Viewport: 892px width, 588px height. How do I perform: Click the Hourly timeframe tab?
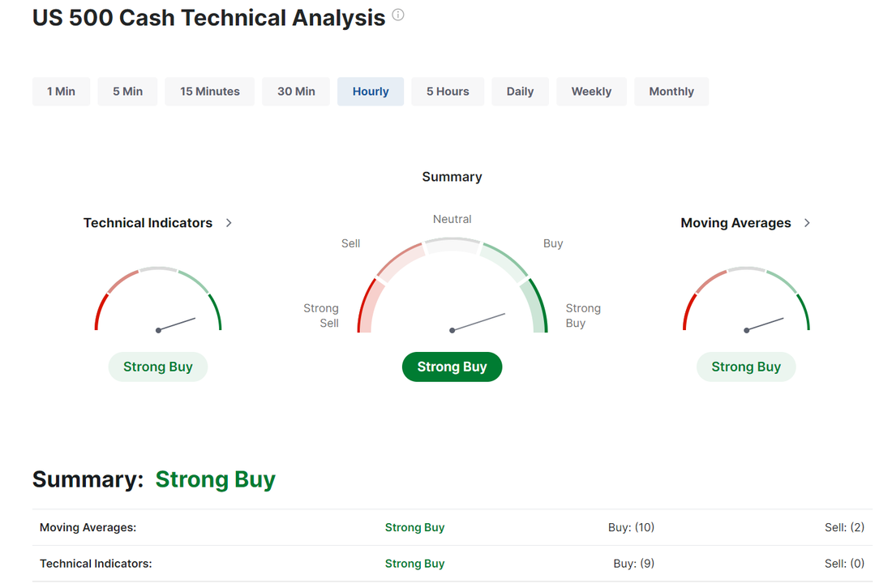point(371,92)
